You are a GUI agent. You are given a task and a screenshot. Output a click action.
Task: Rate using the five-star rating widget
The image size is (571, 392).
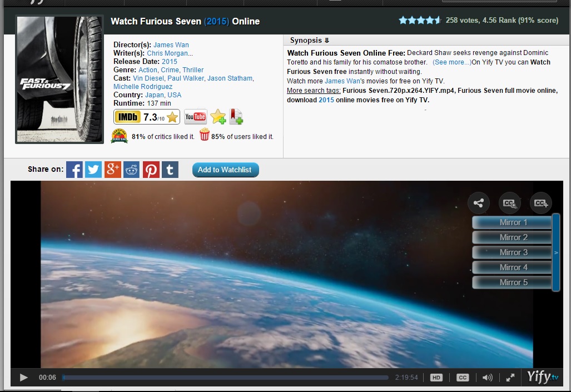[420, 21]
